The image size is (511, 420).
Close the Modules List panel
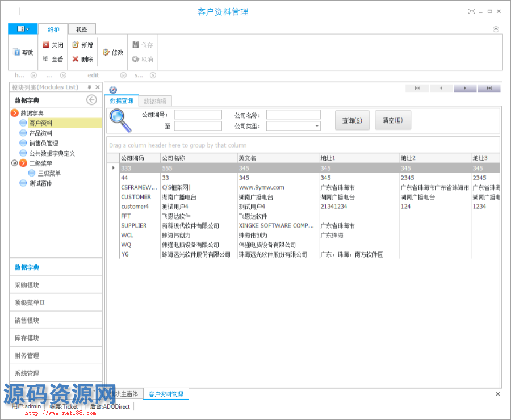tap(98, 87)
